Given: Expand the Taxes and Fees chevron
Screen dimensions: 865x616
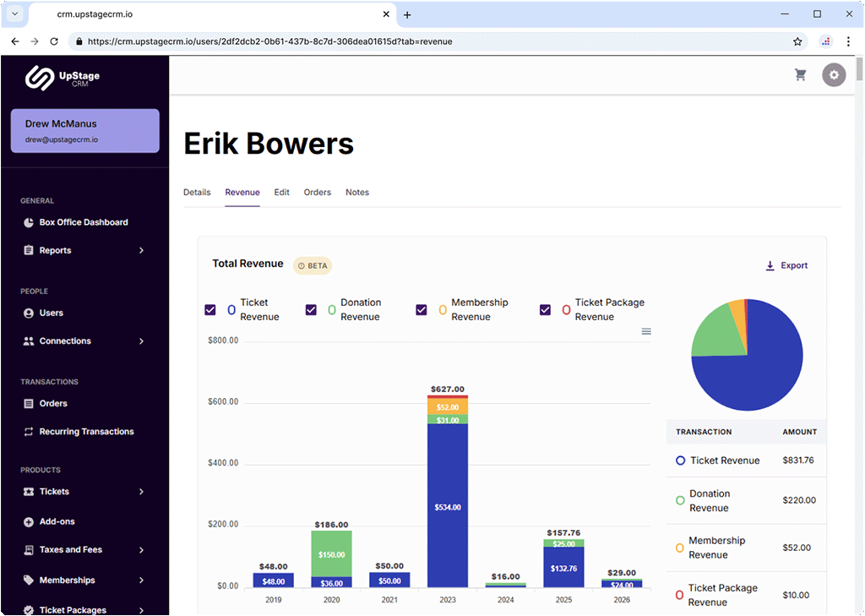Looking at the screenshot, I should (x=141, y=550).
